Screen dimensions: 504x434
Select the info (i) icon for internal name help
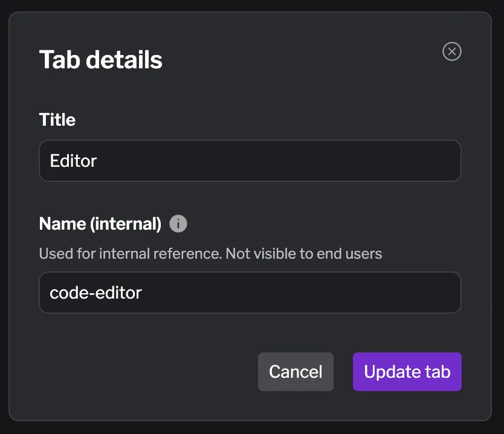(x=178, y=223)
